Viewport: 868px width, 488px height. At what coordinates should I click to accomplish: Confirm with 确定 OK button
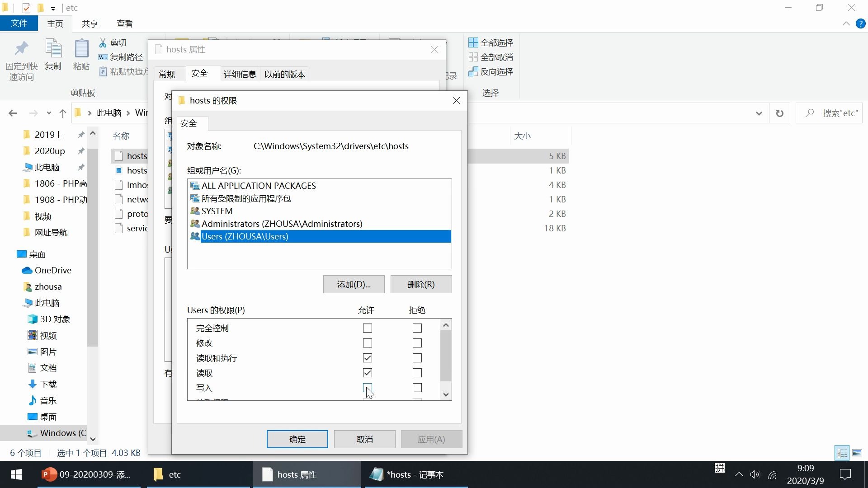click(x=297, y=439)
